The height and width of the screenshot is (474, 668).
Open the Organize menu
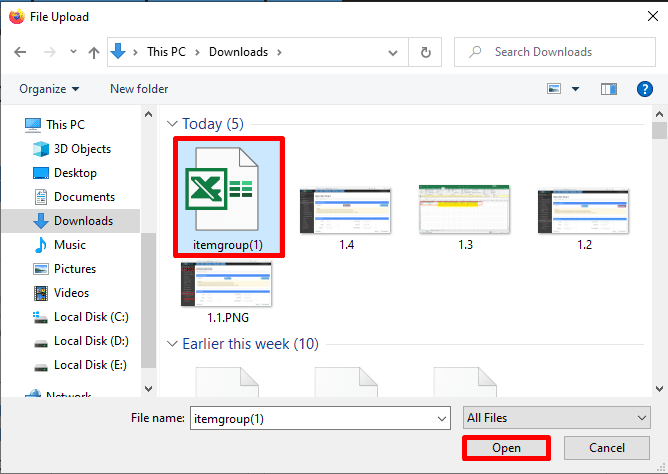pyautogui.click(x=49, y=89)
